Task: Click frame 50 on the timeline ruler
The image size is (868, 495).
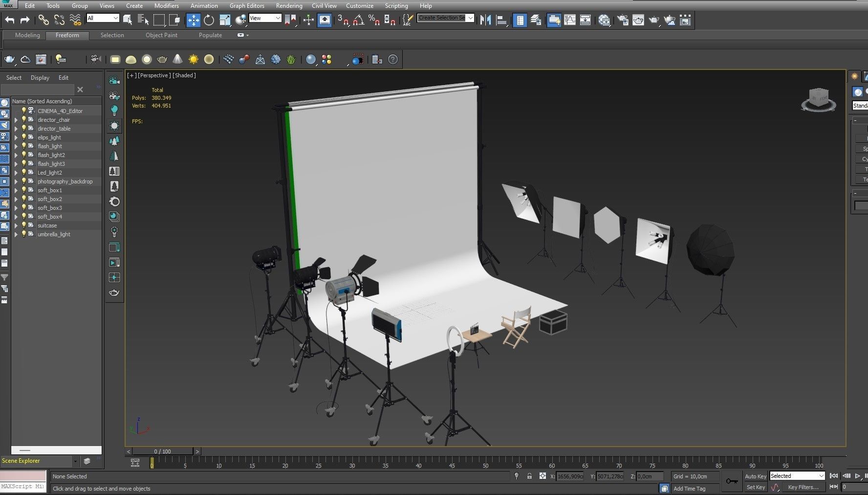Action: (485, 463)
